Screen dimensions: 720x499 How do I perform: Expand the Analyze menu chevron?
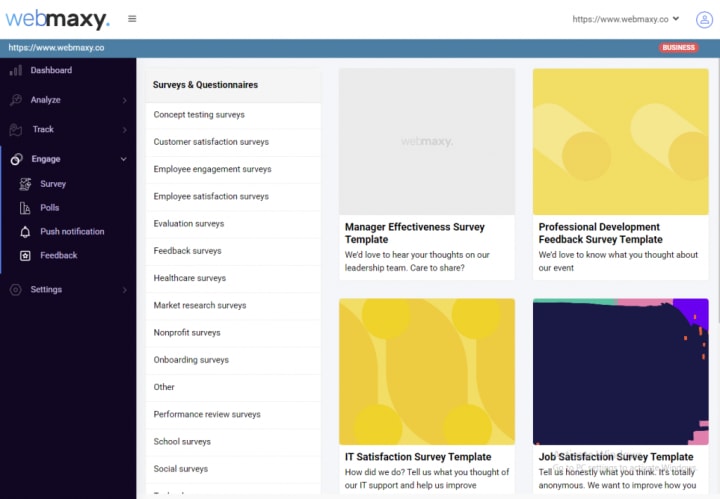click(124, 100)
